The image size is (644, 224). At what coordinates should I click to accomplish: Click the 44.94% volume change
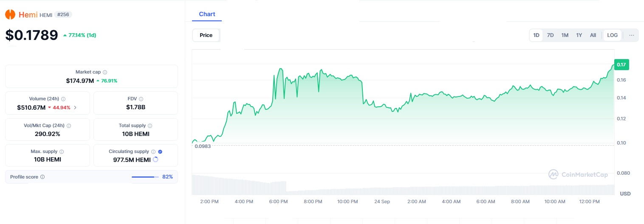(x=59, y=108)
